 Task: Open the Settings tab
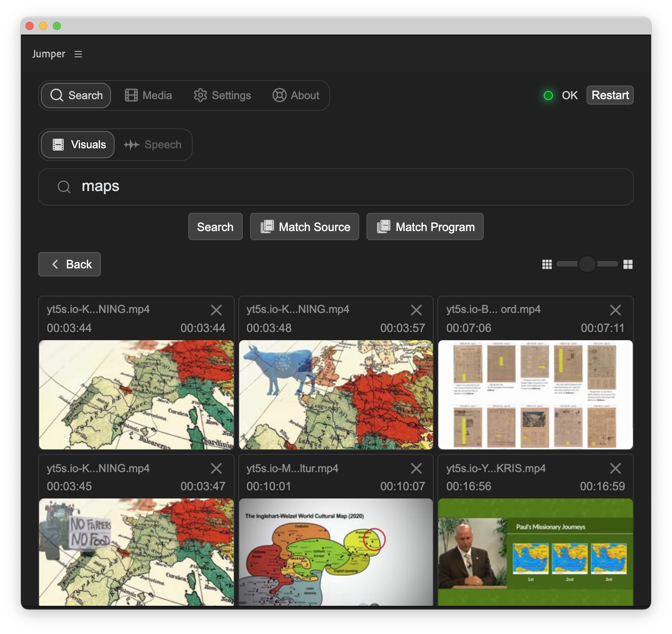click(222, 96)
